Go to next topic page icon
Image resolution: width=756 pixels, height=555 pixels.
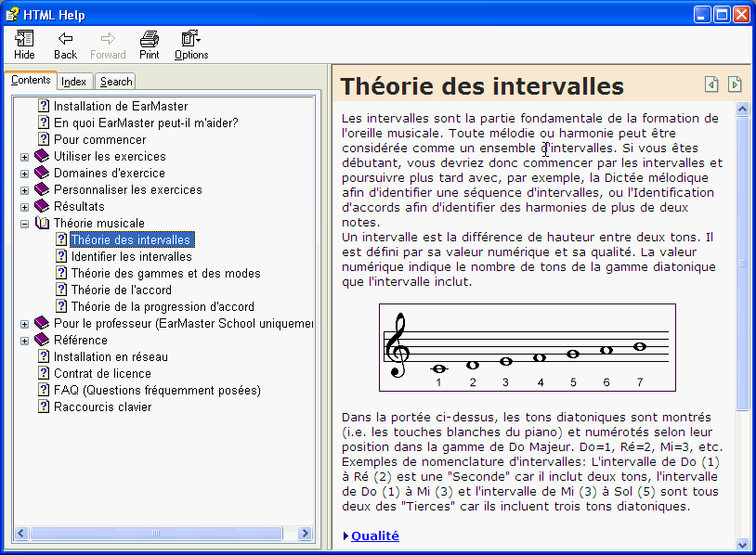coord(735,84)
